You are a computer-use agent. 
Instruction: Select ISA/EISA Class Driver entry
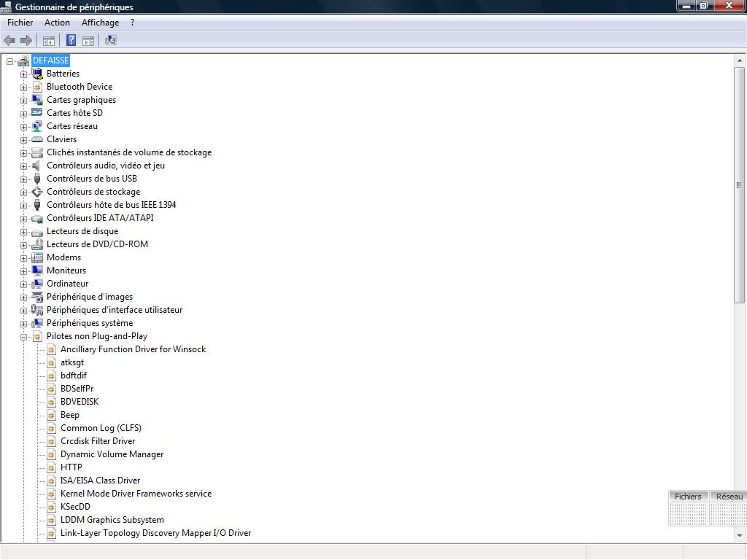100,481
